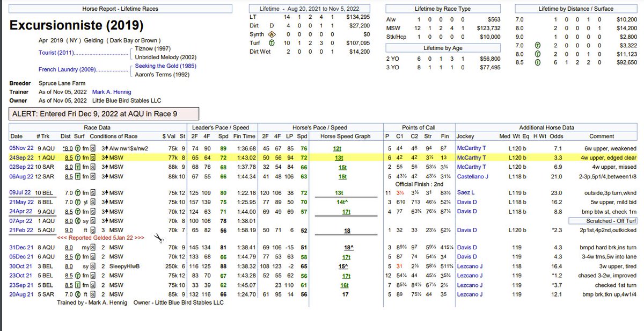
Task: Open dam link French Laundry (2009)
Action: tap(68, 70)
